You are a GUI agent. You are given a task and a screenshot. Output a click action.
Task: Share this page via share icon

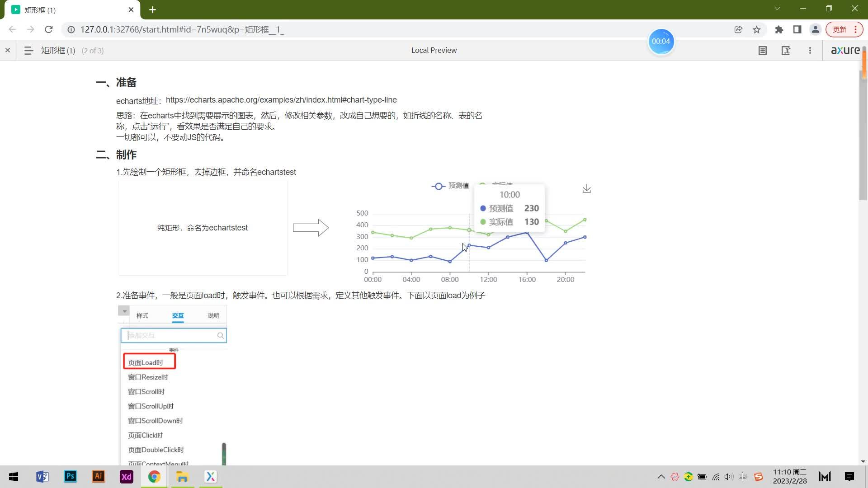click(x=738, y=30)
